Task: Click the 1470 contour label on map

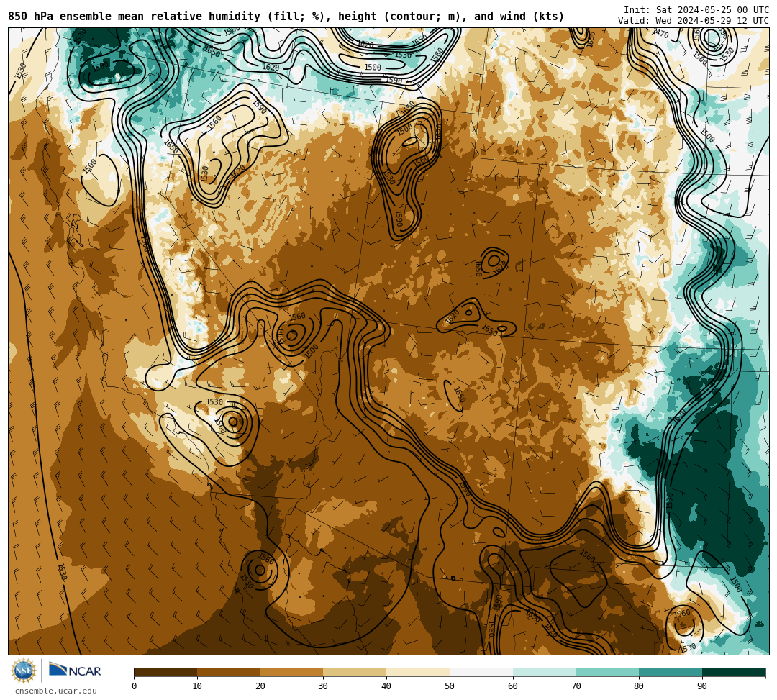Action: 660,34
